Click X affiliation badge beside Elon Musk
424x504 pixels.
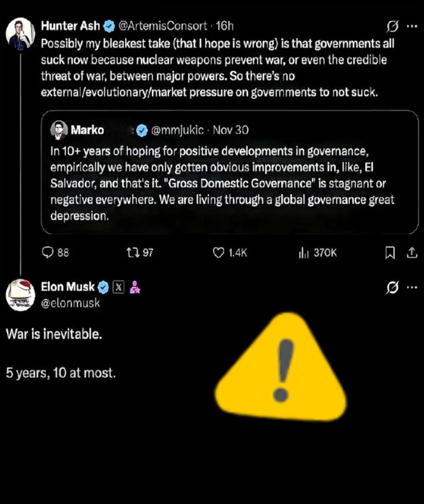[x=118, y=288]
